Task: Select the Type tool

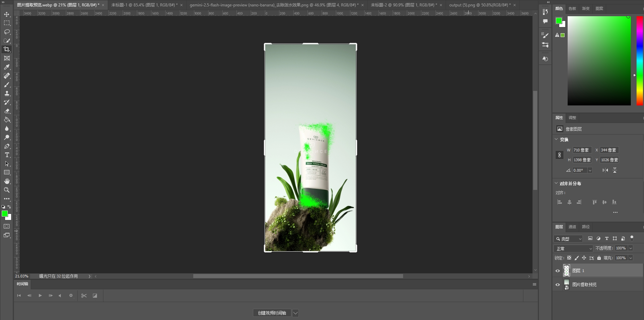Action: [x=7, y=155]
